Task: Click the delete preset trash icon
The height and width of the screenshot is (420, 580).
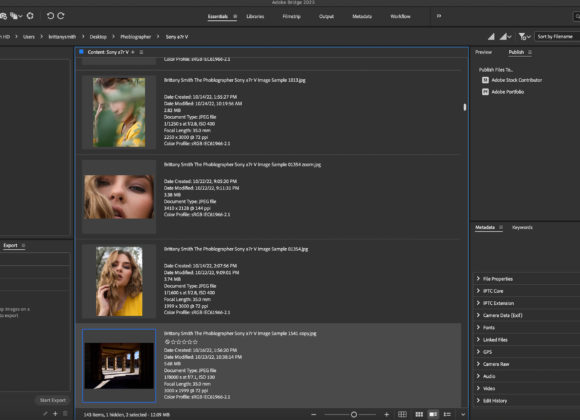Action: point(65,414)
